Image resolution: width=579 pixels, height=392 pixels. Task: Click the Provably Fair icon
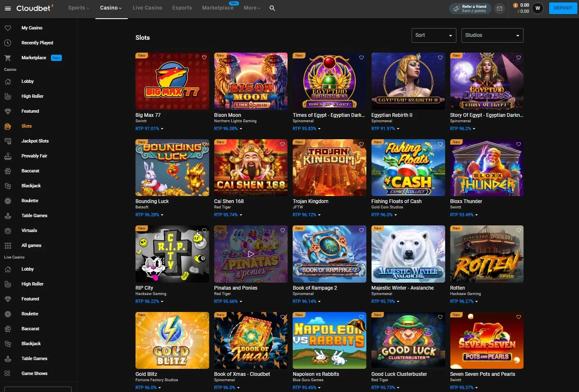(7, 156)
